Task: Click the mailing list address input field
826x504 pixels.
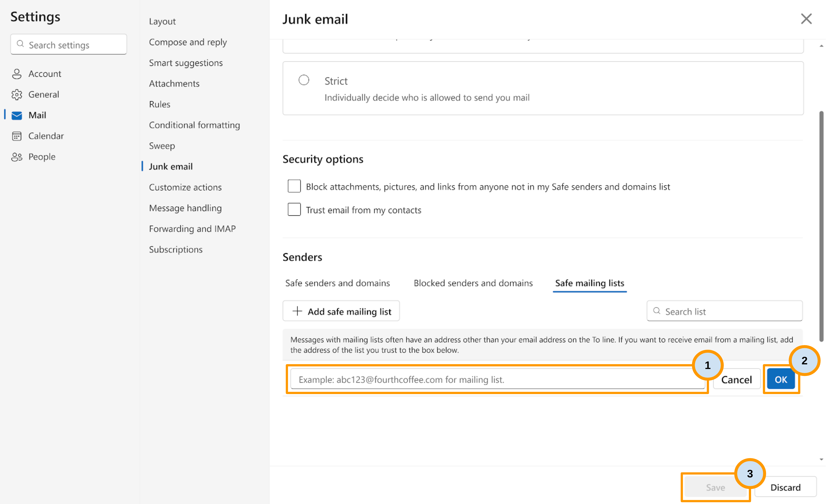Action: pyautogui.click(x=497, y=379)
